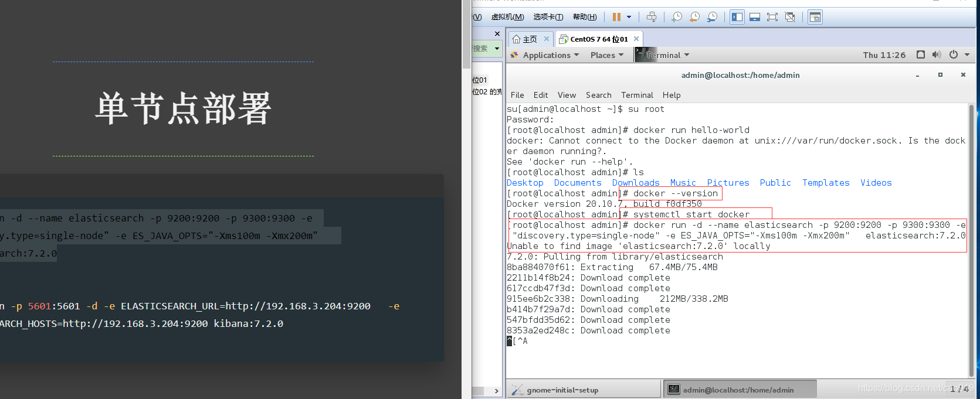Screen dimensions: 980x399
Task: Open the dropdown arrow beside the pause button
Action: tap(629, 17)
